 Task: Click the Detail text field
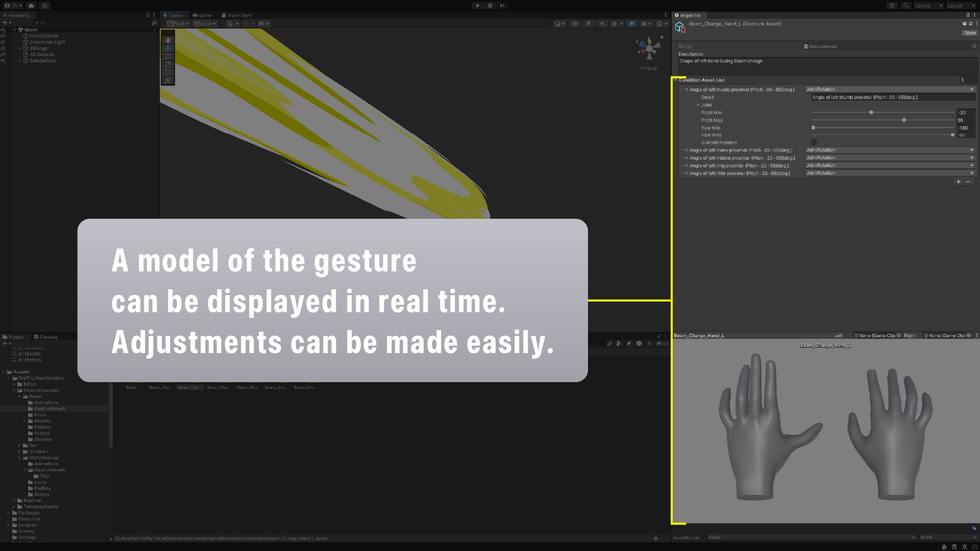[x=893, y=97]
